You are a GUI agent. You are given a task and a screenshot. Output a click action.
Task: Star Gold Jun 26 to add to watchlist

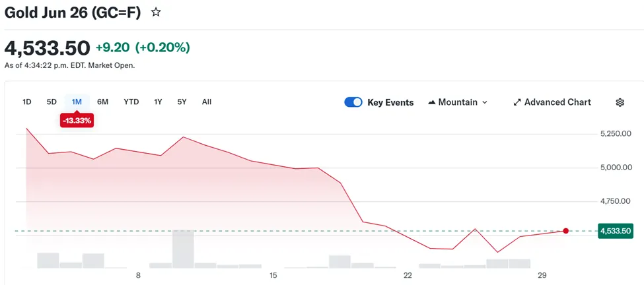click(x=156, y=13)
